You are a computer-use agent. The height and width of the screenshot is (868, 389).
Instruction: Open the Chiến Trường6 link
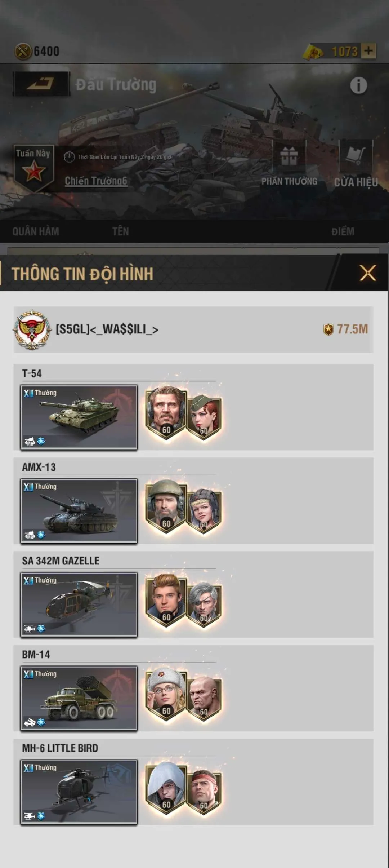tap(96, 181)
